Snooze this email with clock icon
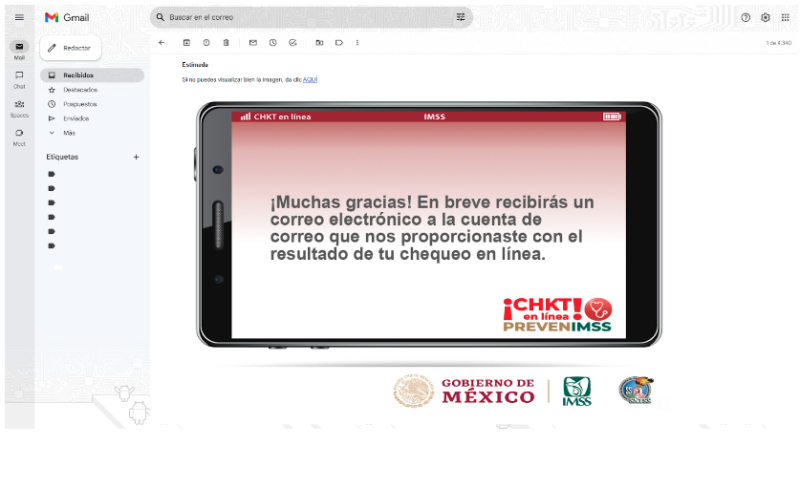Screen dimensions: 800x488 (x=273, y=43)
